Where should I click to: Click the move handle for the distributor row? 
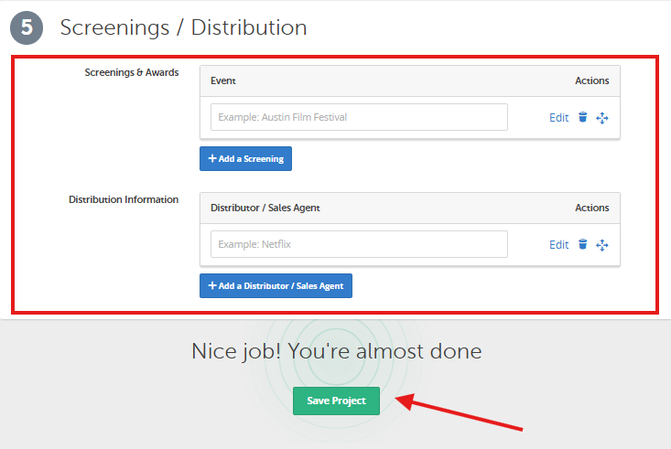point(602,245)
